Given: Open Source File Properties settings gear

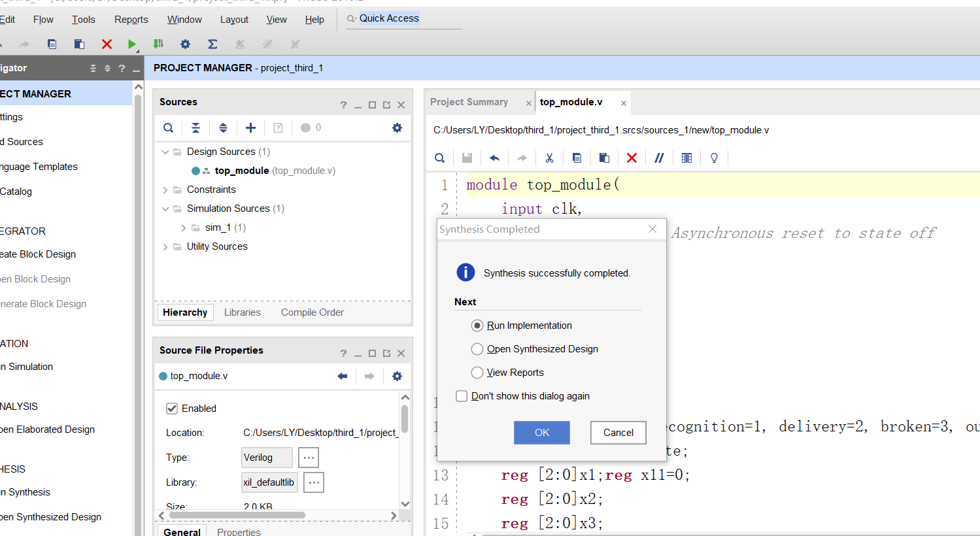Looking at the screenshot, I should click(397, 376).
